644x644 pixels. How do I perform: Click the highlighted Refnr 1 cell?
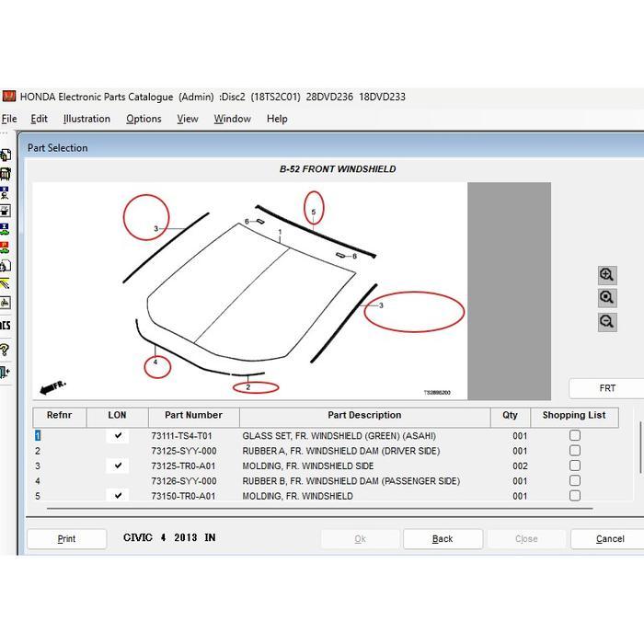38,435
